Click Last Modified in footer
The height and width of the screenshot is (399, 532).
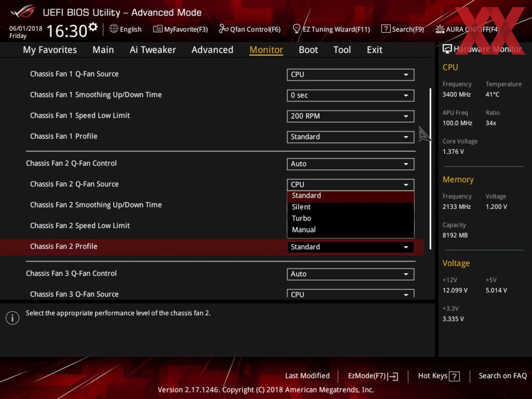point(307,376)
